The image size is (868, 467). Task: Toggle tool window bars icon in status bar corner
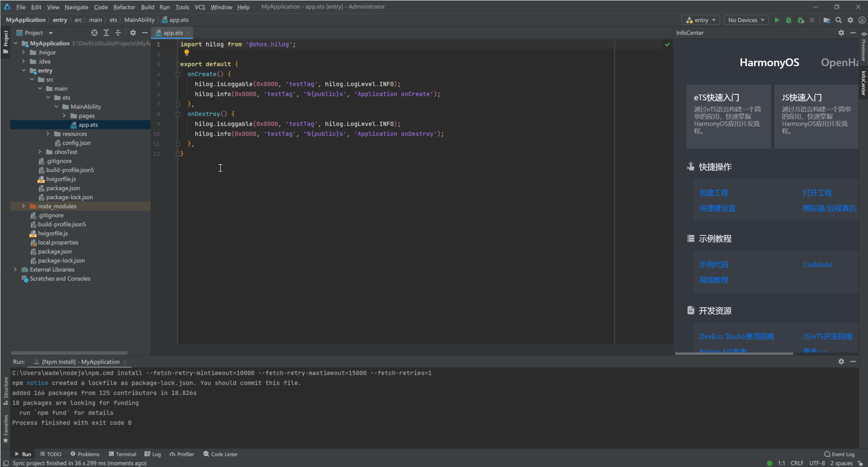click(6, 463)
